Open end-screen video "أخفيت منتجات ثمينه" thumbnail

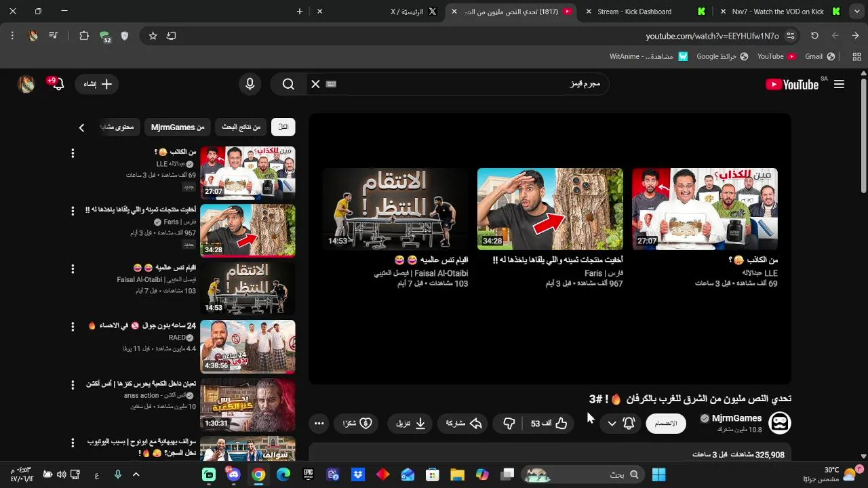coord(550,209)
